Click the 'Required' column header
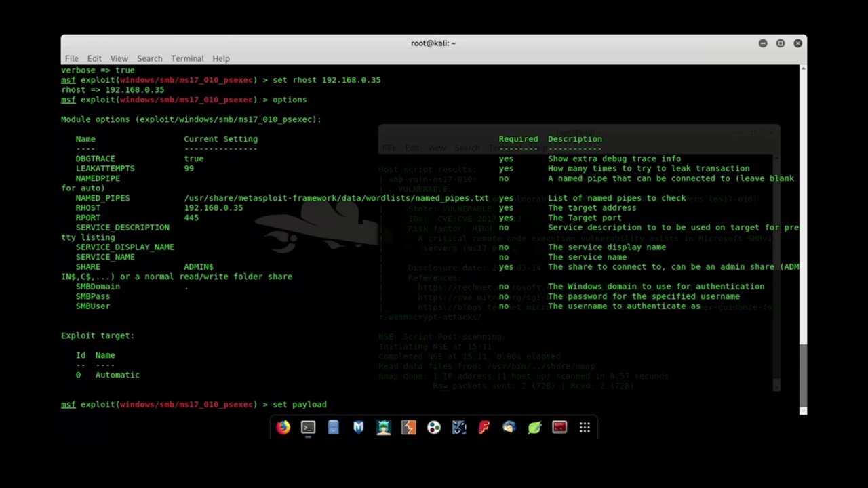Viewport: 868px width, 488px height. tap(518, 139)
